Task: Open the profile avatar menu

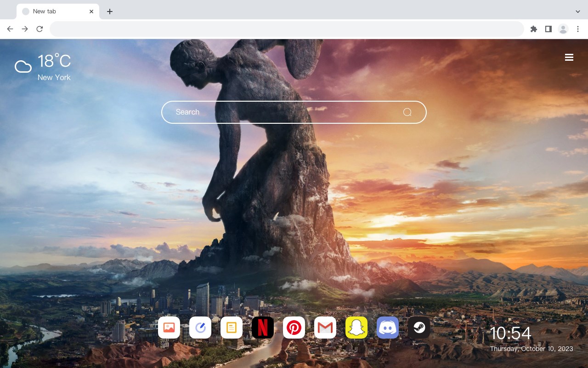Action: [x=563, y=29]
